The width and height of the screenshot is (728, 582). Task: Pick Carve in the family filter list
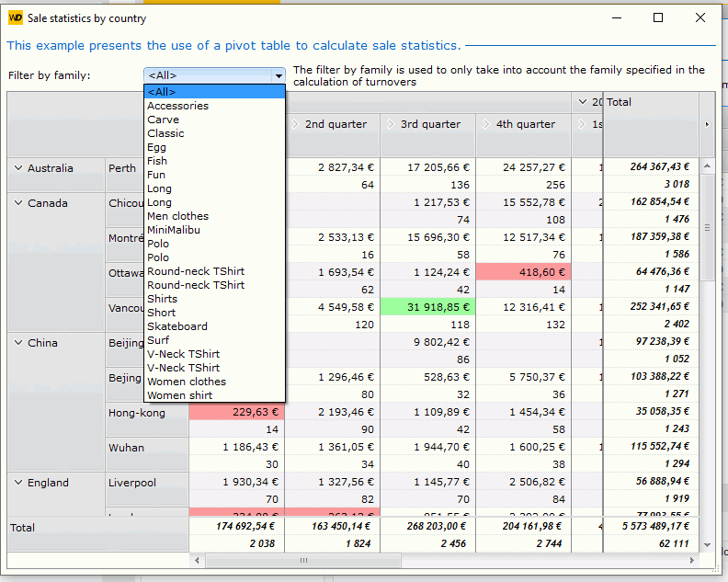(214, 120)
